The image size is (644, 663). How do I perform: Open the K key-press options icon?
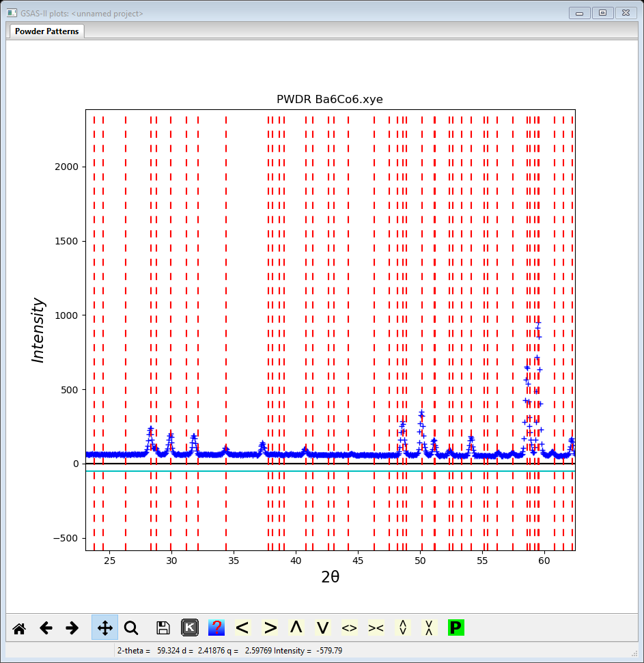tap(189, 627)
